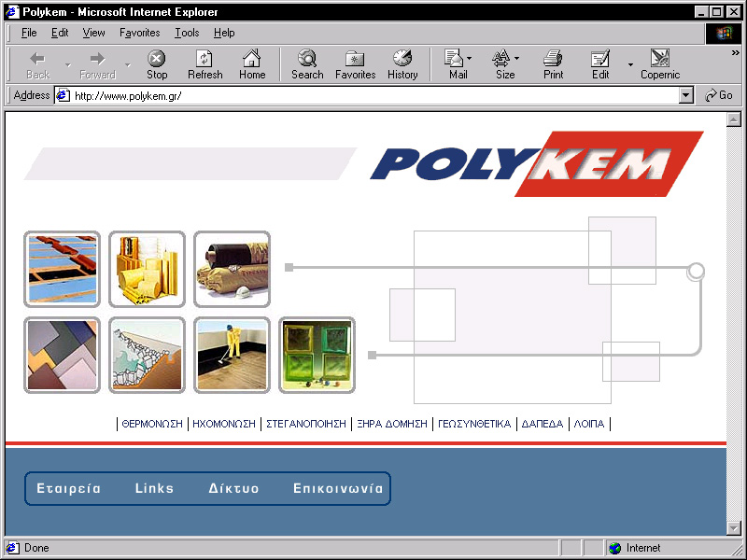Click the page icon in address bar
The width and height of the screenshot is (747, 560).
(x=63, y=96)
